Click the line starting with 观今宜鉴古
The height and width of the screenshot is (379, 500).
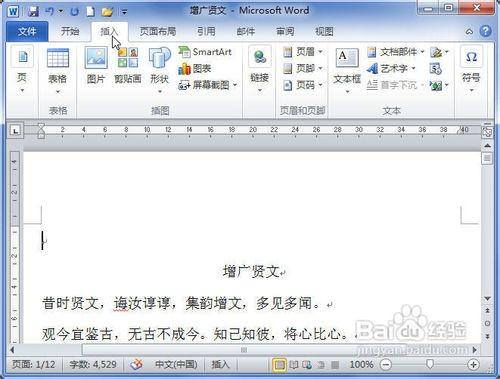(x=196, y=334)
